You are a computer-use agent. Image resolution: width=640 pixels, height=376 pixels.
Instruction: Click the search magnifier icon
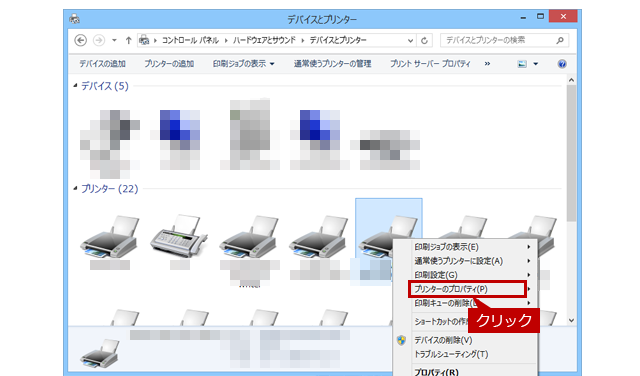(x=560, y=40)
